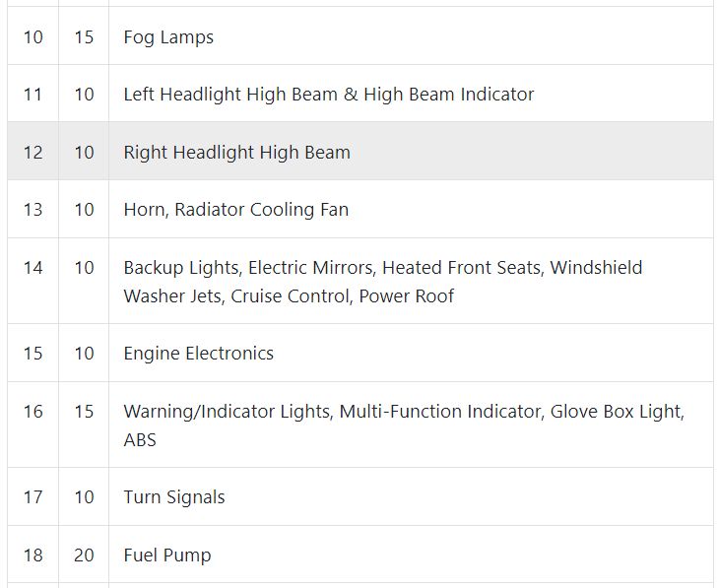Click the amperage 15 for fuse 16
This screenshot has height=588, width=718.
pyautogui.click(x=84, y=412)
